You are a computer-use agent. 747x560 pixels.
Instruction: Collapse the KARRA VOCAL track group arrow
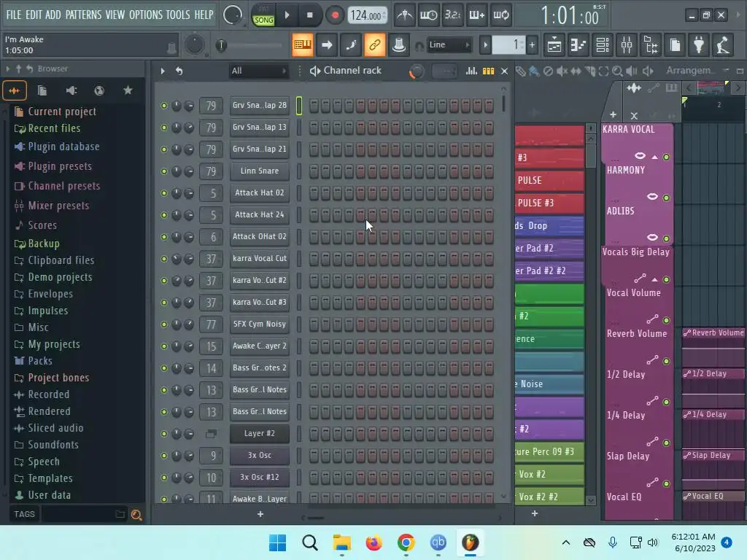point(655,157)
